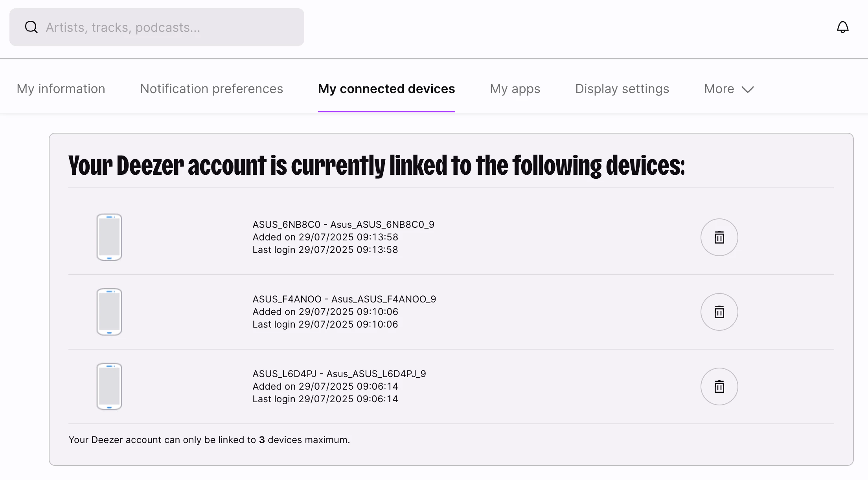Remove the ASUS_F4ANOO device via trash icon
The height and width of the screenshot is (480, 868).
click(719, 312)
